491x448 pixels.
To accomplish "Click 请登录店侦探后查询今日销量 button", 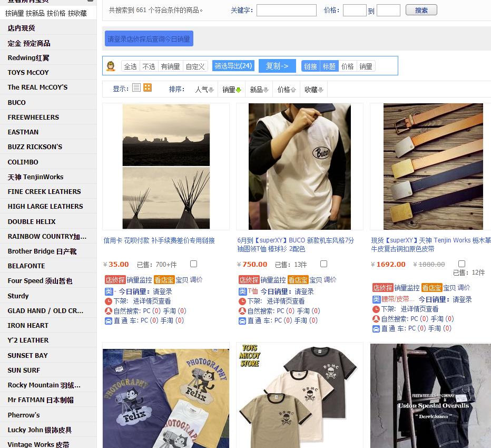I will 149,38.
